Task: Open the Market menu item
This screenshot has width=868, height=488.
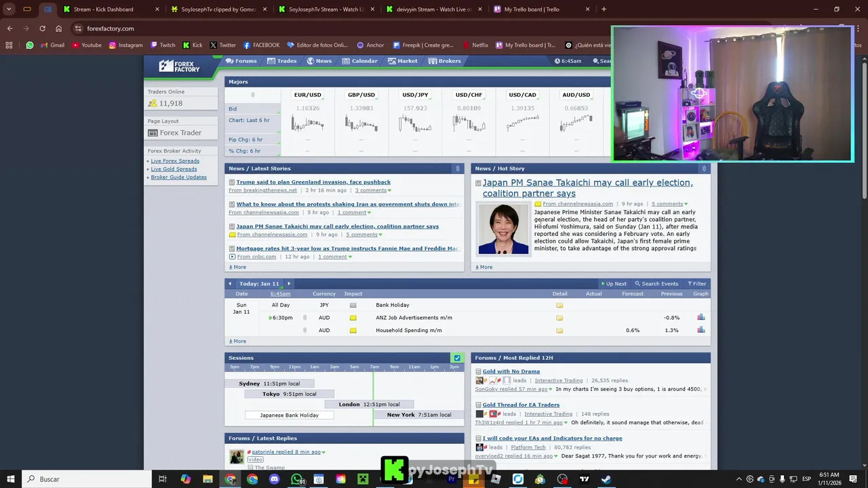Action: pyautogui.click(x=403, y=61)
